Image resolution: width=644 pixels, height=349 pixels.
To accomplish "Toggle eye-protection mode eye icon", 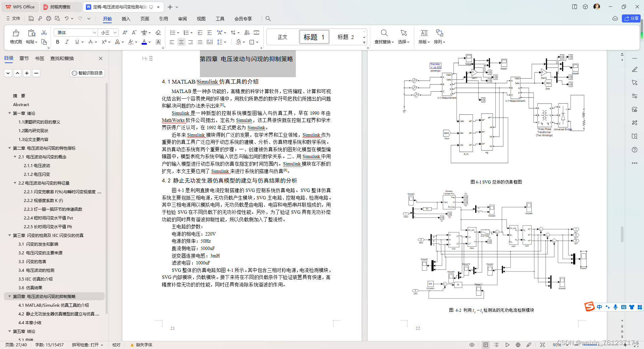I will point(472,345).
